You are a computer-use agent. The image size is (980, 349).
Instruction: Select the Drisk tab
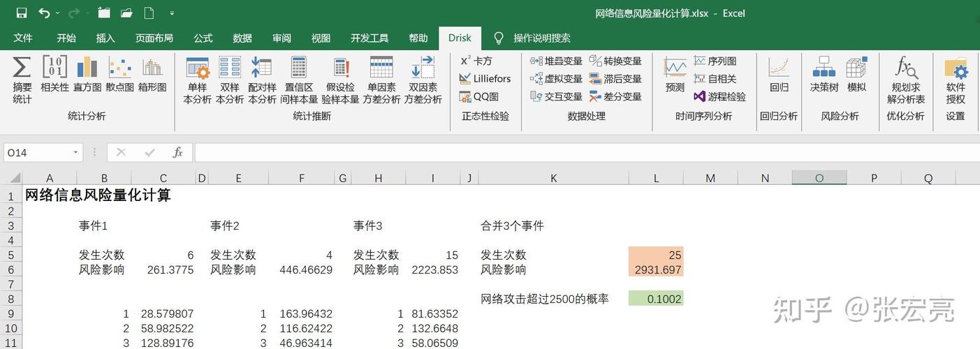[x=460, y=38]
